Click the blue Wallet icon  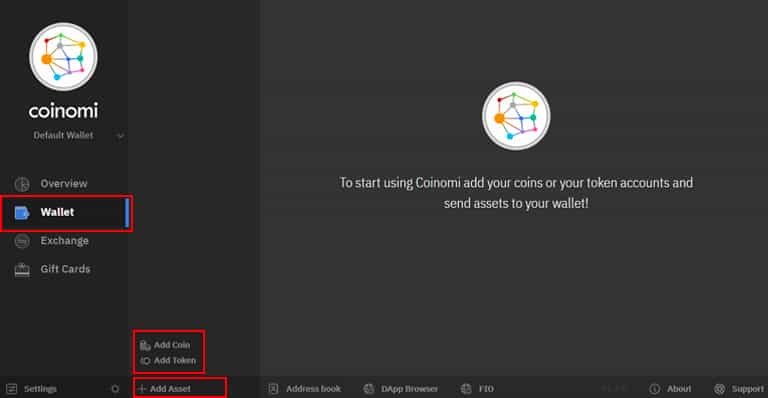[22, 213]
